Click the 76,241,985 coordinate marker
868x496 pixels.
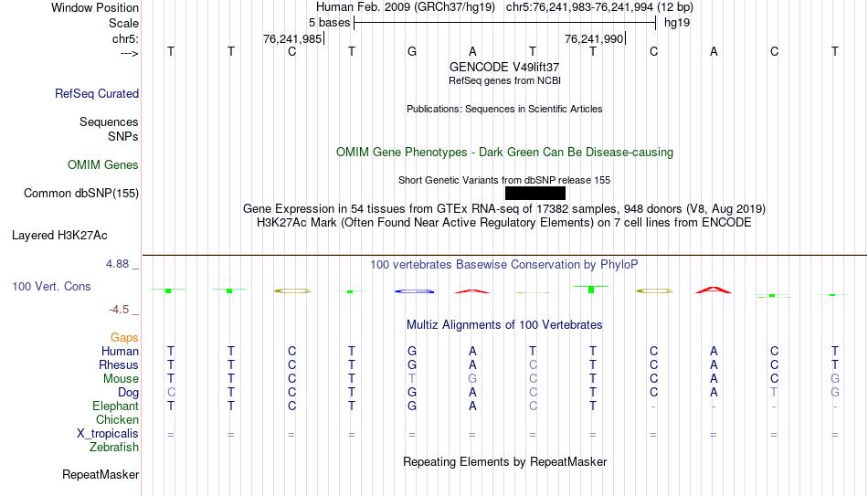click(x=292, y=38)
